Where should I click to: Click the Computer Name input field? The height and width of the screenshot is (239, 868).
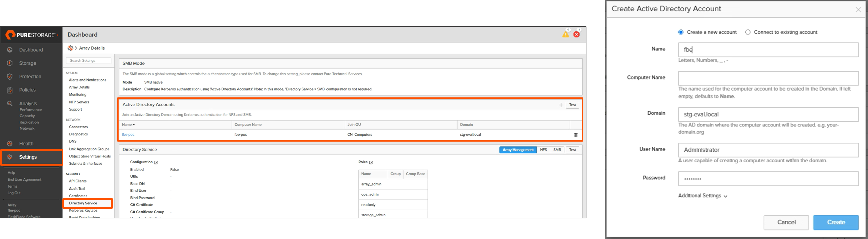pyautogui.click(x=768, y=78)
